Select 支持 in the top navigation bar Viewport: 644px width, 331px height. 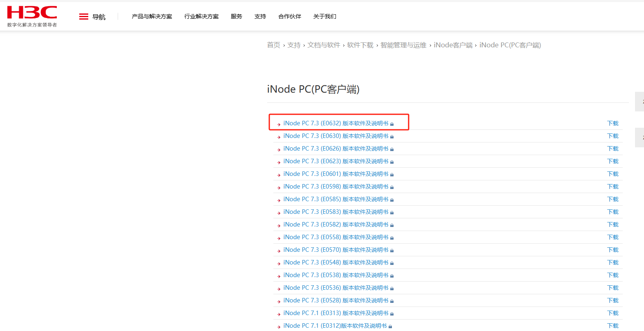click(x=260, y=16)
